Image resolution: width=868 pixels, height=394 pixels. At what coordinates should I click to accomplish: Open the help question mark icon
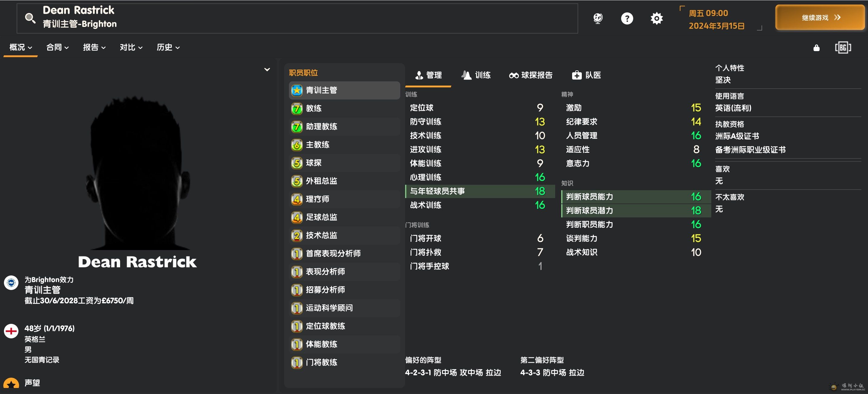(627, 18)
